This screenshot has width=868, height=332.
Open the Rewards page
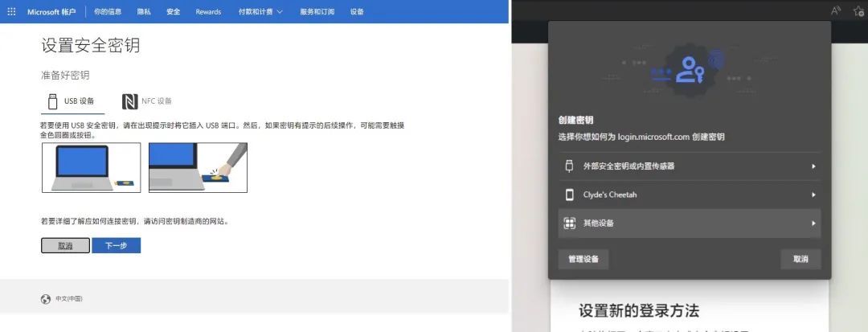208,11
